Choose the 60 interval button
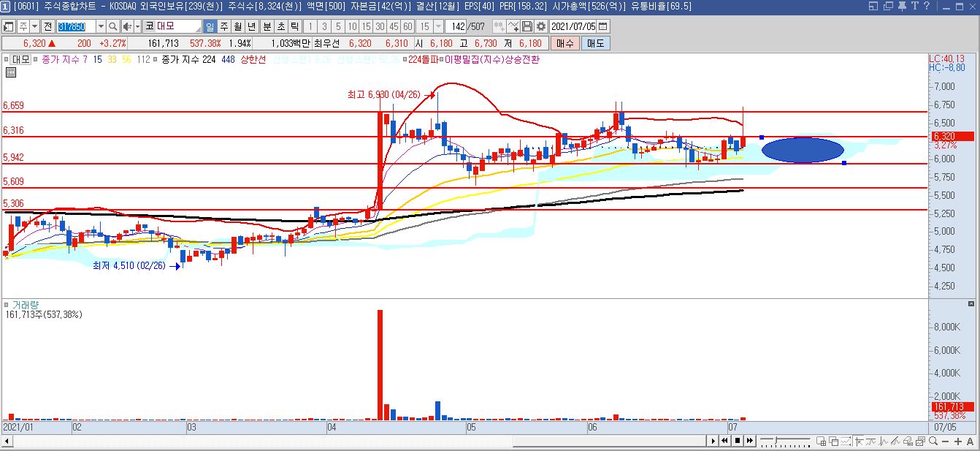Image resolution: width=980 pixels, height=451 pixels. [407, 26]
